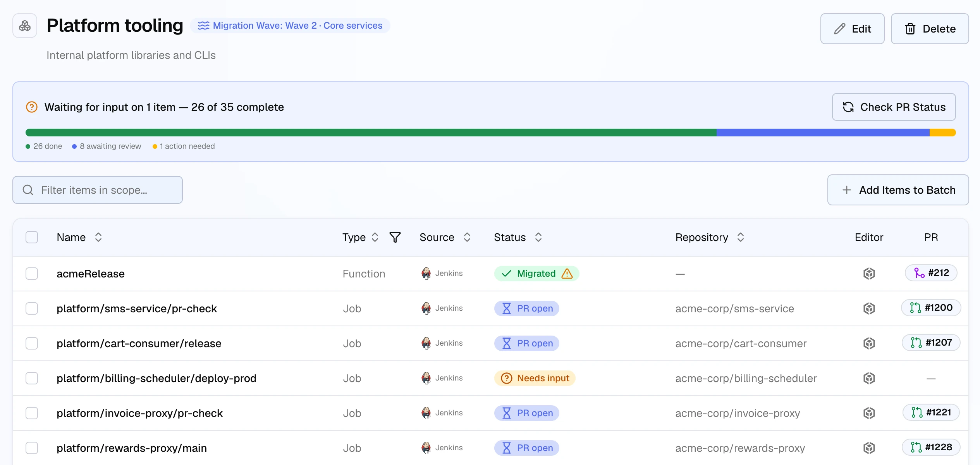Click the 26 done legend
Screen dimensions: 980x465
pos(44,146)
